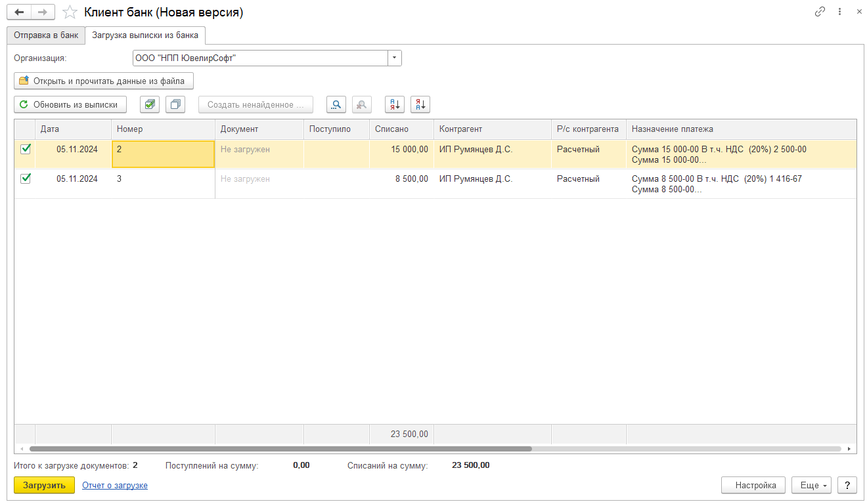This screenshot has height=504, width=867.
Task: Click the Номер column header
Action: 164,129
